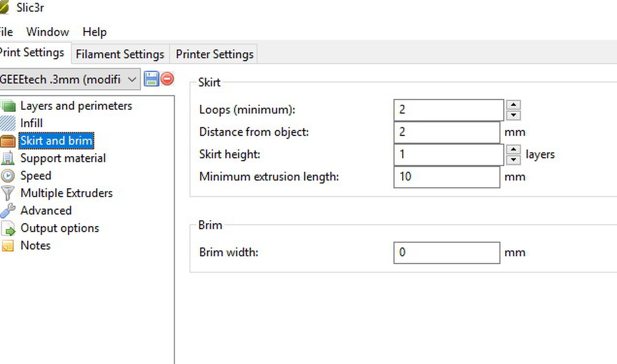Viewport: 617px width, 364px height.
Task: Open Multiple Extruders settings
Action: tap(67, 193)
